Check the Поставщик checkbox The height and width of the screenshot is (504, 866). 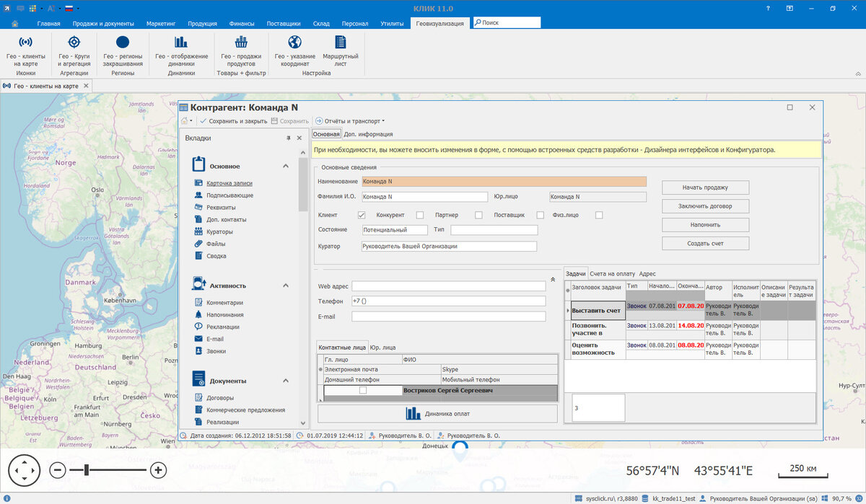(x=540, y=215)
